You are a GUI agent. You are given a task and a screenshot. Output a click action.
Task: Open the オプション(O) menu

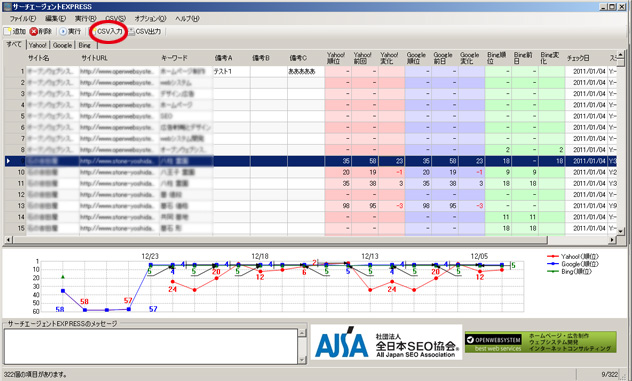pyautogui.click(x=150, y=19)
